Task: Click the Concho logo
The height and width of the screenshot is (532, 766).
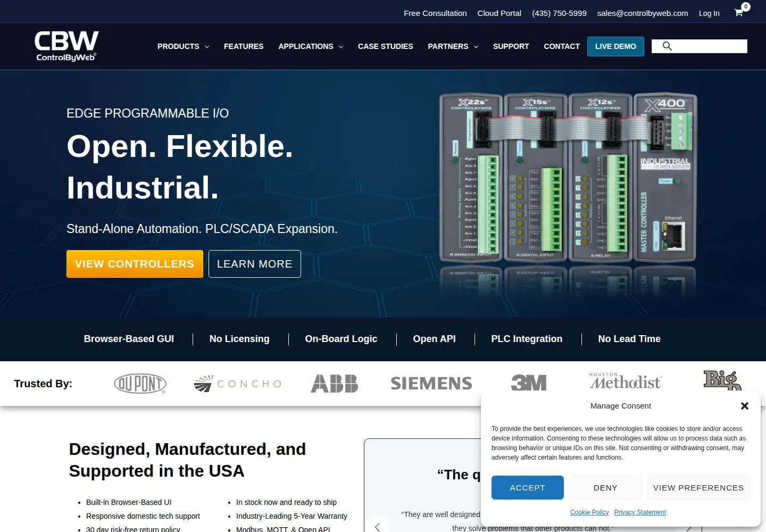Action: pos(238,384)
